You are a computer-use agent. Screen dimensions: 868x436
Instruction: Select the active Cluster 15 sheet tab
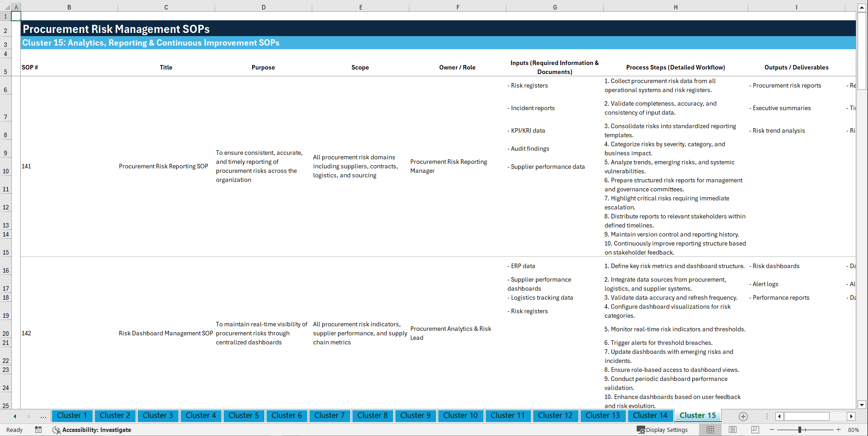click(698, 415)
